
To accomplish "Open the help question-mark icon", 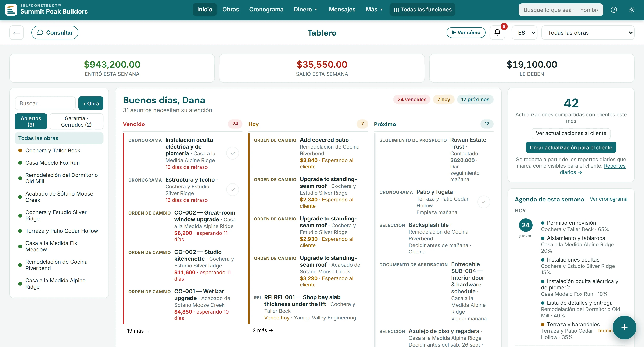I will (614, 10).
